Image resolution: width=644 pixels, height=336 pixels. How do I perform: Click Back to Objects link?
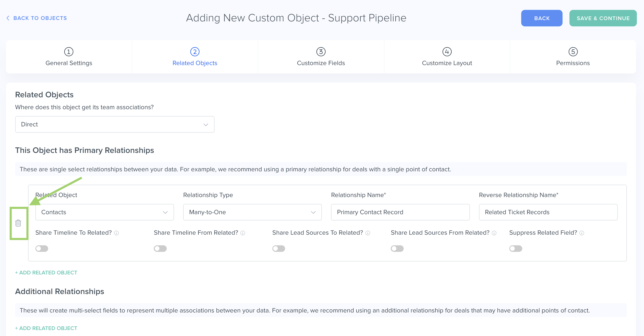[37, 18]
